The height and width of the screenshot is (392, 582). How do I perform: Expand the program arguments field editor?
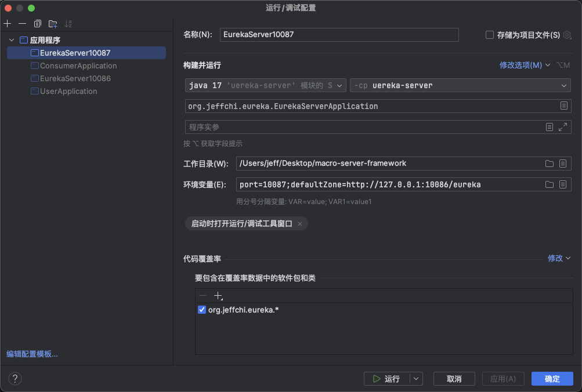click(x=562, y=127)
